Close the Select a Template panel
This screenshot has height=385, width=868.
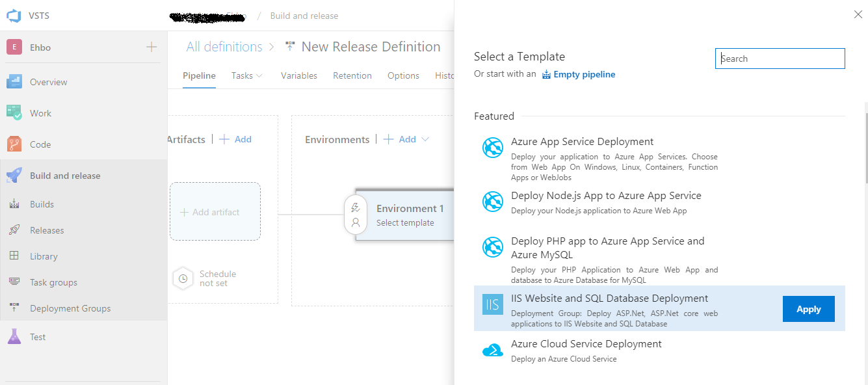(x=858, y=14)
